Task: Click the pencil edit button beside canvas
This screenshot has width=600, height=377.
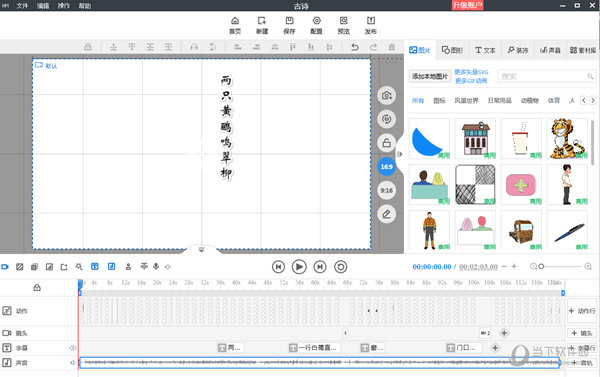Action: coord(386,214)
